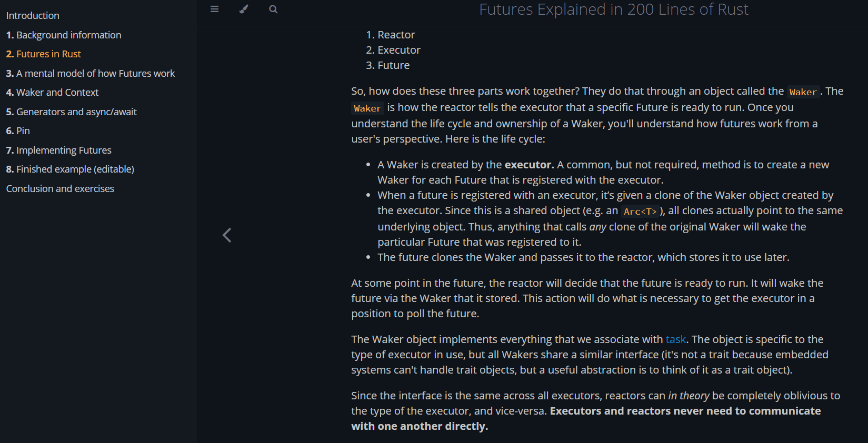Click the book title heading
Screen dimensions: 868x443
pos(613,9)
